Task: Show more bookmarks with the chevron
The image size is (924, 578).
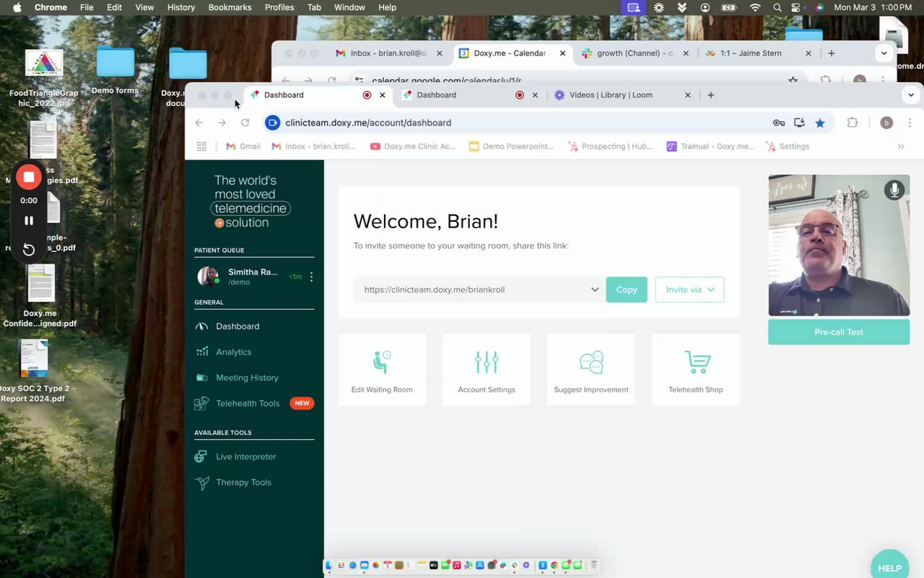Action: tap(900, 146)
